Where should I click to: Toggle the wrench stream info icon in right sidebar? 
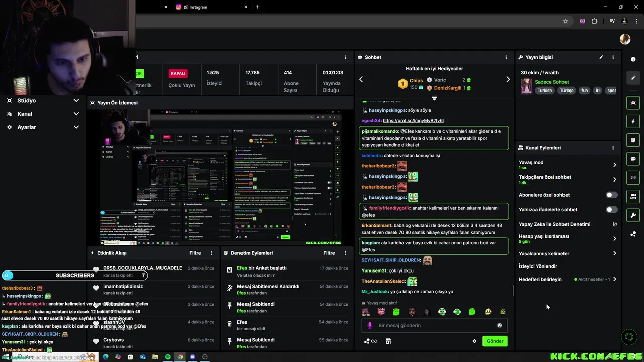[633, 215]
